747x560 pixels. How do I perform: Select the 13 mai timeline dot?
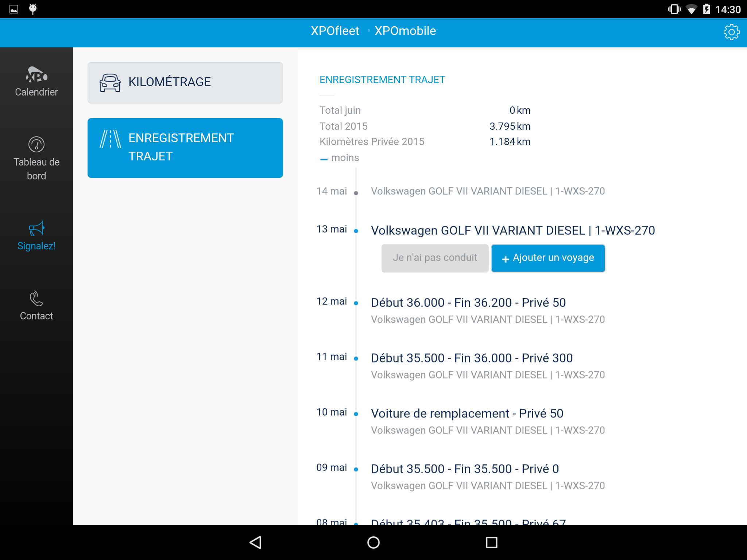356,231
